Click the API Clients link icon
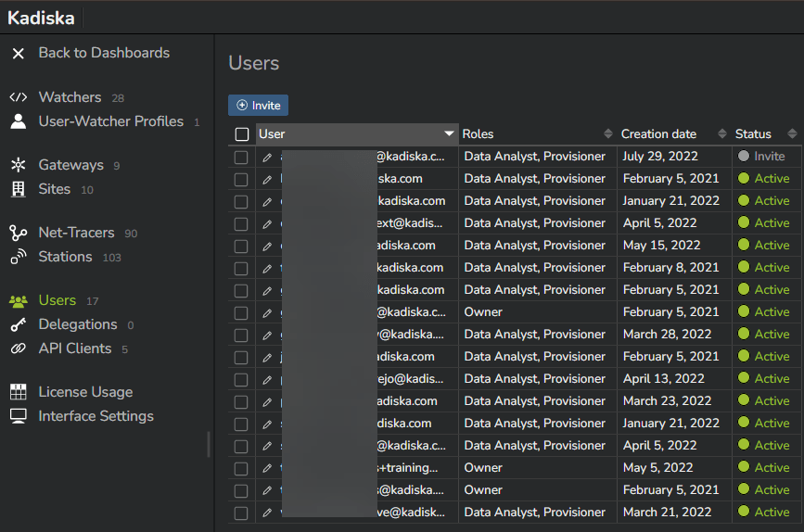 (x=18, y=348)
